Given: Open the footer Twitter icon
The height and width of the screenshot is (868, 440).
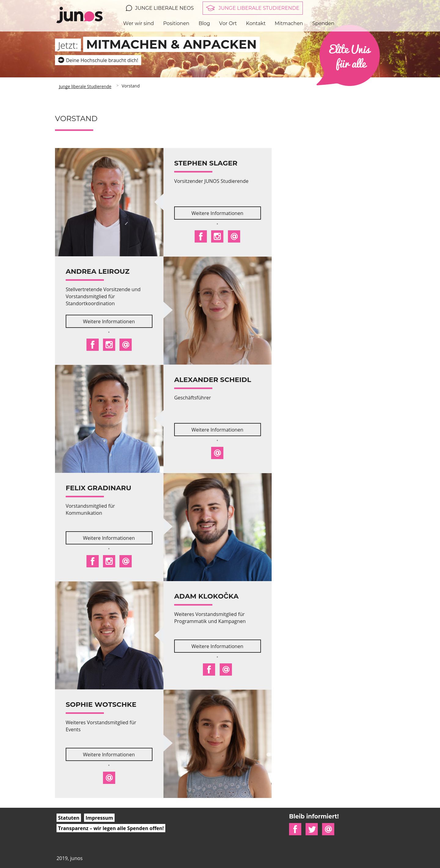Looking at the screenshot, I should [312, 829].
